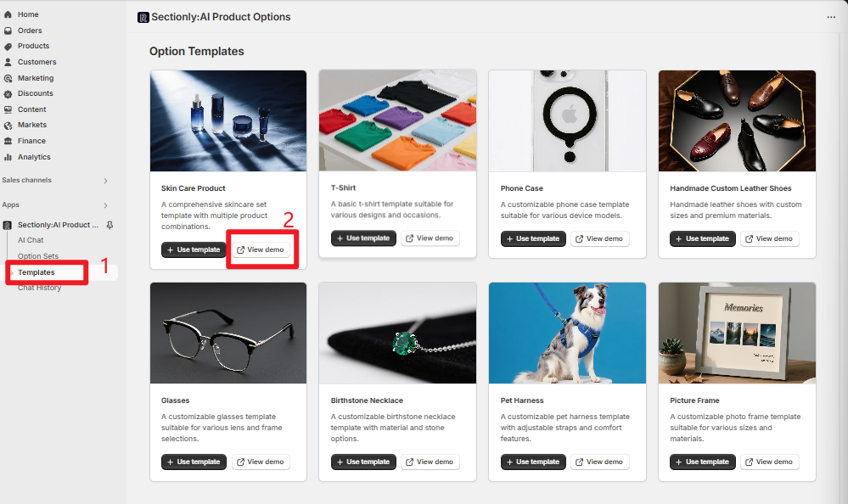Click the Finance bank icon
848x504 pixels.
tap(8, 141)
